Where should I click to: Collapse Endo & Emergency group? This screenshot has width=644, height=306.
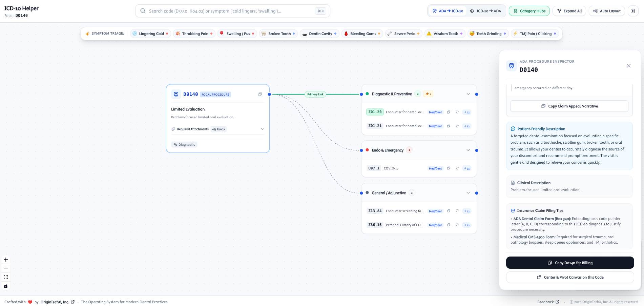click(x=468, y=150)
